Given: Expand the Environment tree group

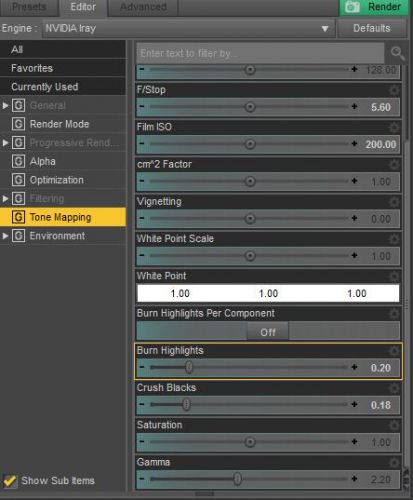Looking at the screenshot, I should coord(5,236).
